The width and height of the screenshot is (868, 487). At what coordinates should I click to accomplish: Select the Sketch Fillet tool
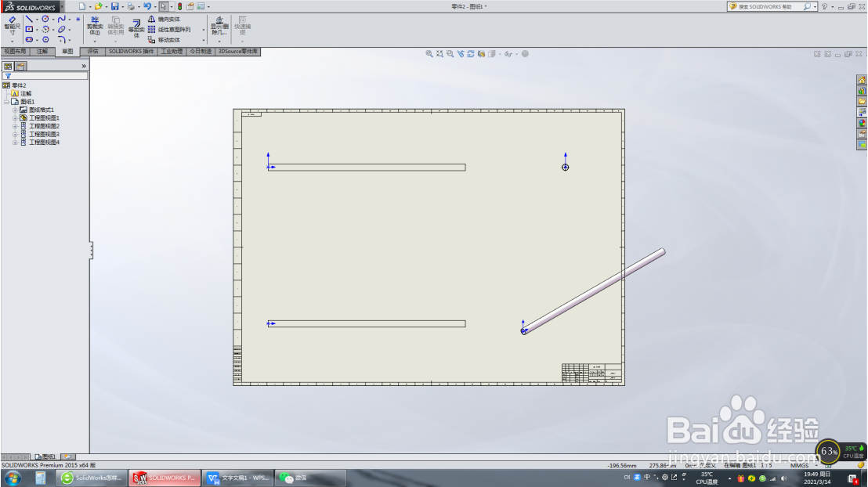[x=61, y=40]
